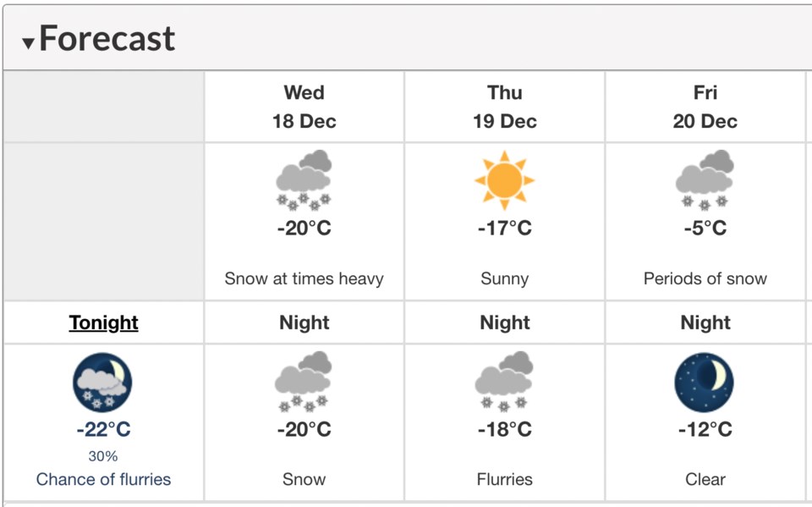812x507 pixels.
Task: Click Friday's periods of snow icon
Action: (705, 180)
